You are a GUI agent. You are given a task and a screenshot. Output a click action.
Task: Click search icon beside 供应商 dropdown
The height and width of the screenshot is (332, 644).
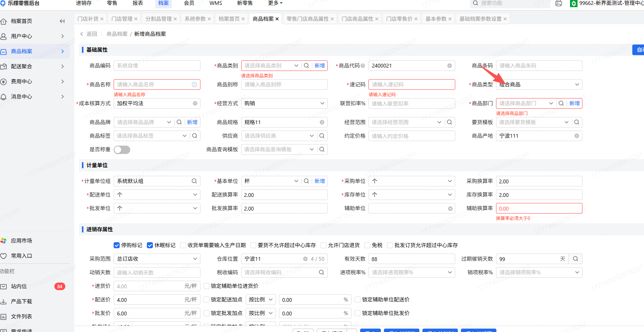click(322, 136)
